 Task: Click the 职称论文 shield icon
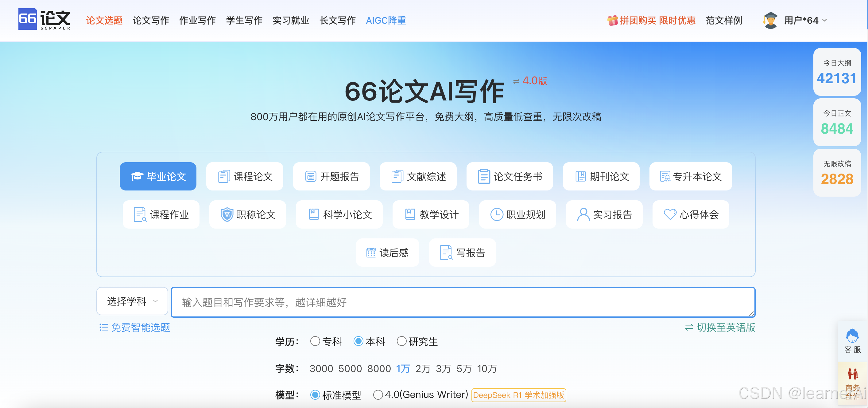point(227,214)
